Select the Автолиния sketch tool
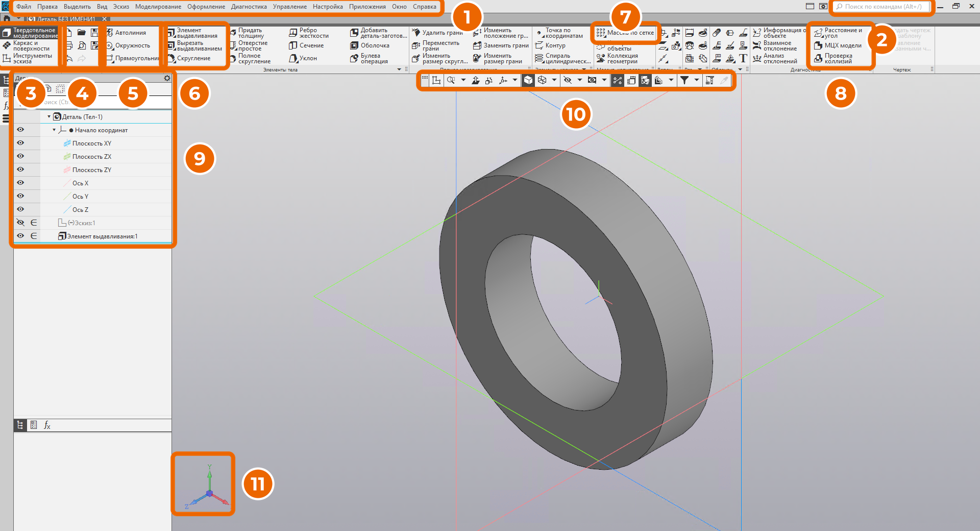This screenshot has width=980, height=531. [x=127, y=33]
